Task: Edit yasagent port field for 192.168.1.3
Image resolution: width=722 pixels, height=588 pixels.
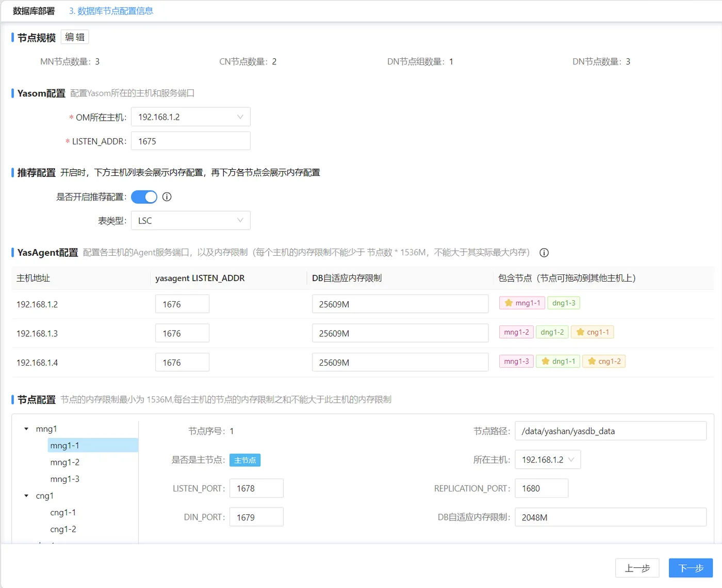Action: coord(182,333)
